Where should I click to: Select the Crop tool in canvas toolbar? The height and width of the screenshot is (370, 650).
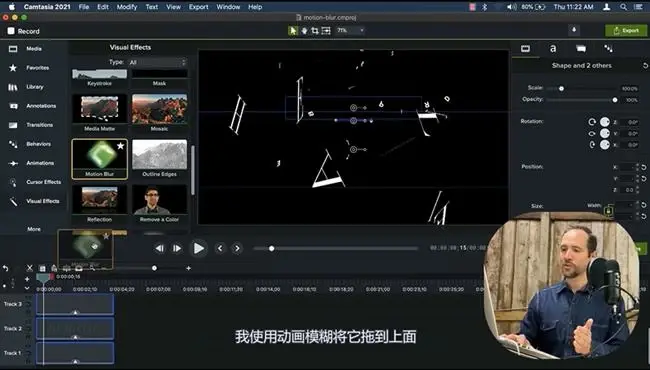(x=315, y=31)
